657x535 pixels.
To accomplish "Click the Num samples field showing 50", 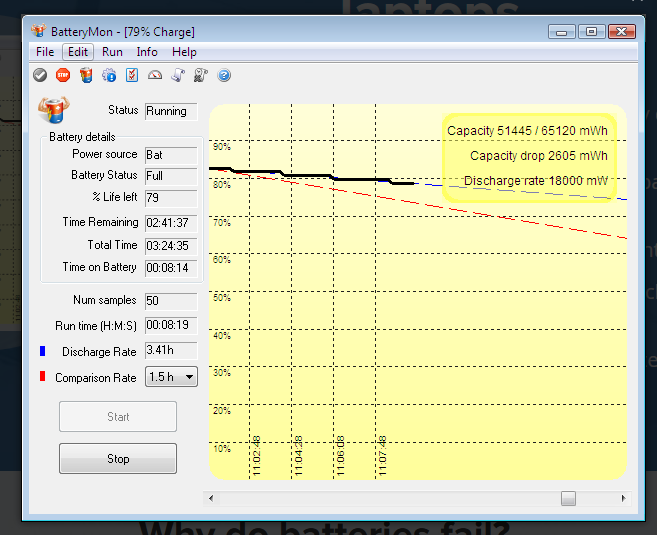I will (171, 301).
